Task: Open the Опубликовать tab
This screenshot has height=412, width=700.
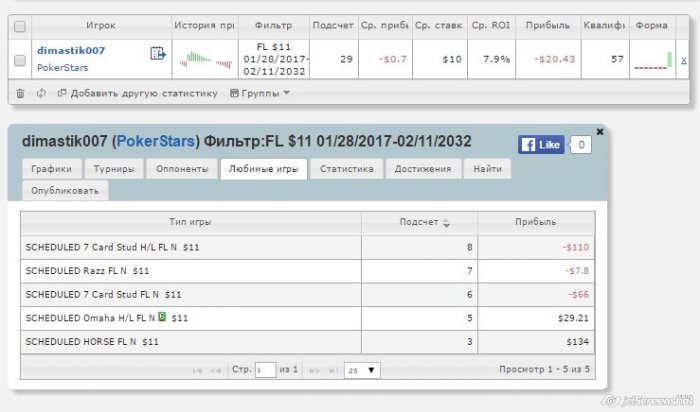Action: (65, 191)
